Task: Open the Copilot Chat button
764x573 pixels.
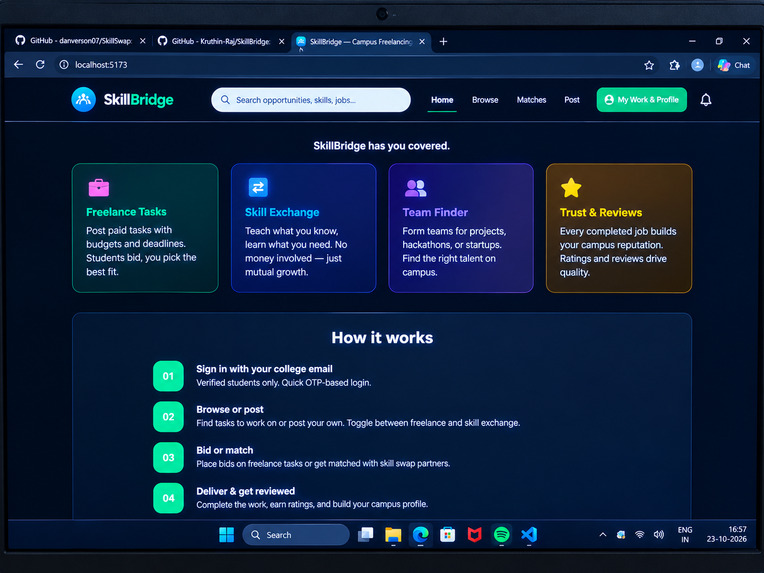Action: click(734, 65)
